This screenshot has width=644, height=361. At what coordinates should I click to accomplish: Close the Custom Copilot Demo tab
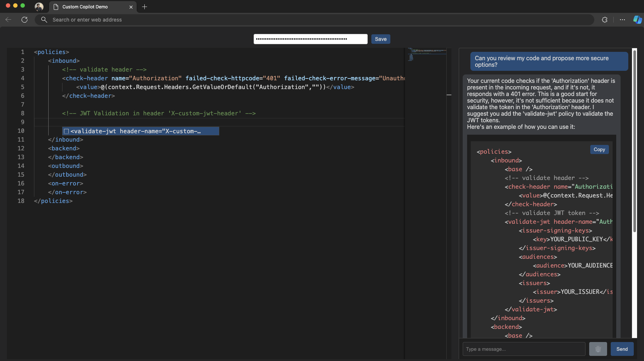point(131,7)
